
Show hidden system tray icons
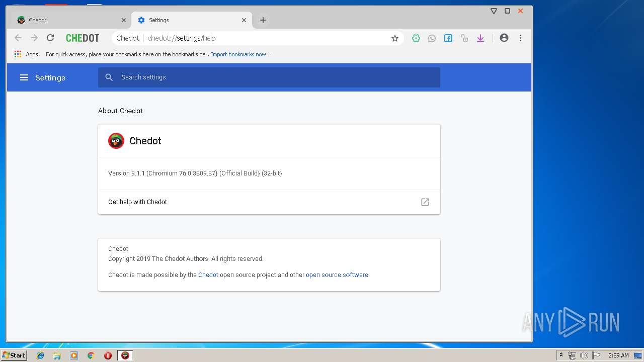[561, 355]
